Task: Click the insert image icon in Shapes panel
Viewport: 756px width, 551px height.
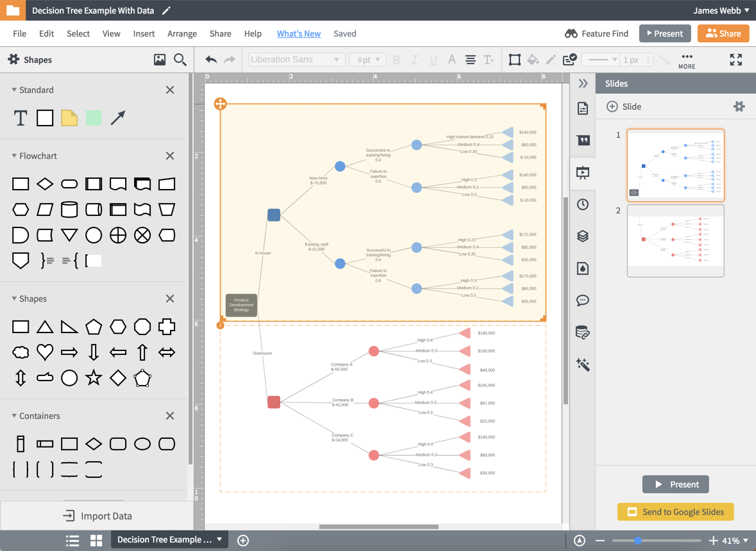Action: [160, 59]
